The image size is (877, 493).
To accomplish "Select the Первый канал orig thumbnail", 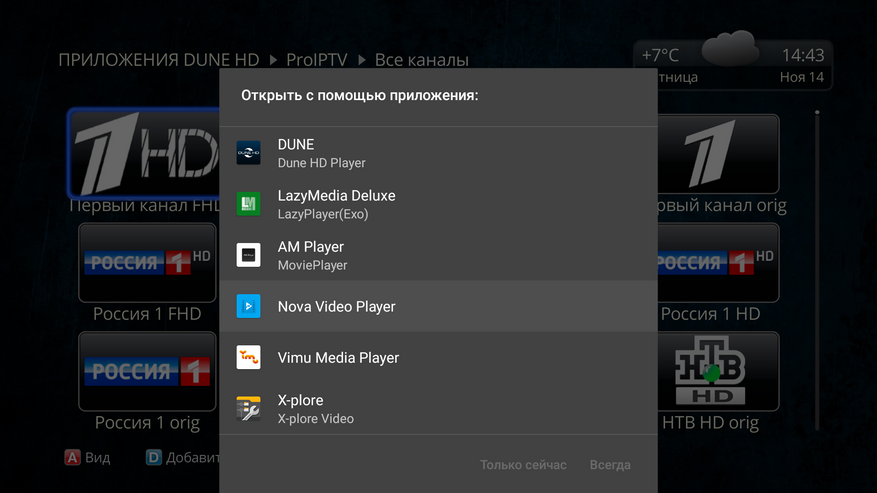I will pos(718,154).
